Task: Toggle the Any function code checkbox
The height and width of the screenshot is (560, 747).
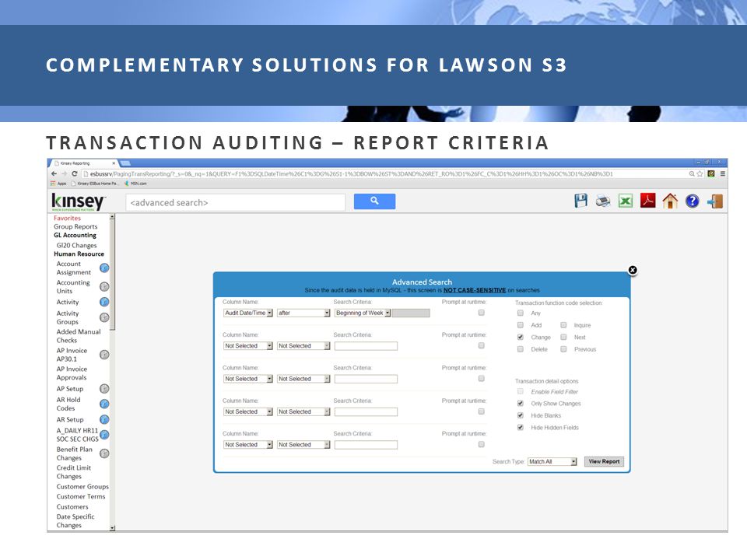Action: pos(521,313)
